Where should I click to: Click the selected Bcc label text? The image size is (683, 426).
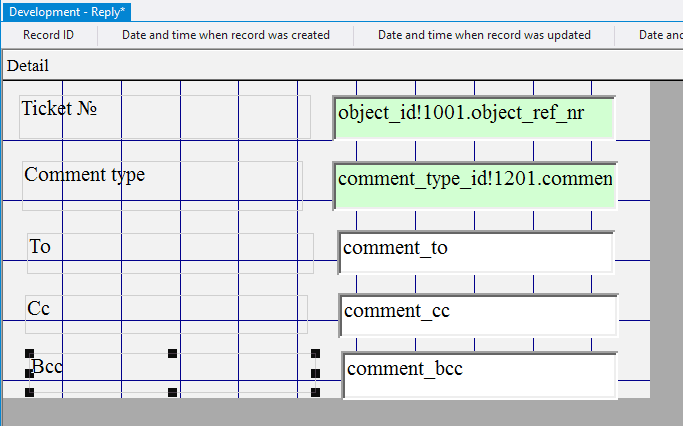pyautogui.click(x=47, y=367)
